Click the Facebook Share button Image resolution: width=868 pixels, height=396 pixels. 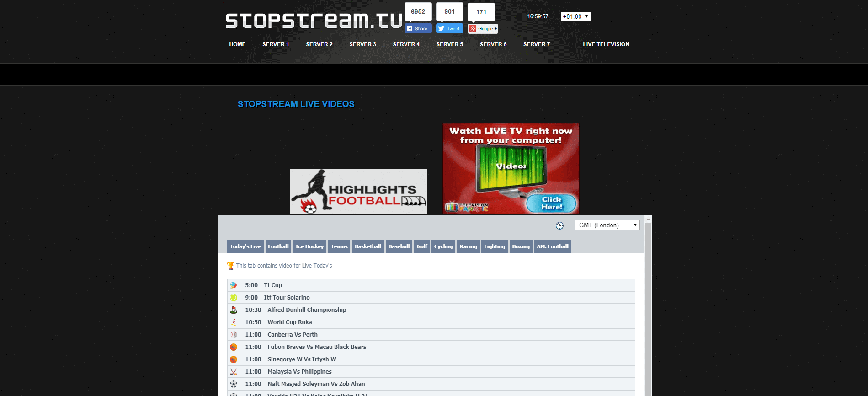[418, 28]
